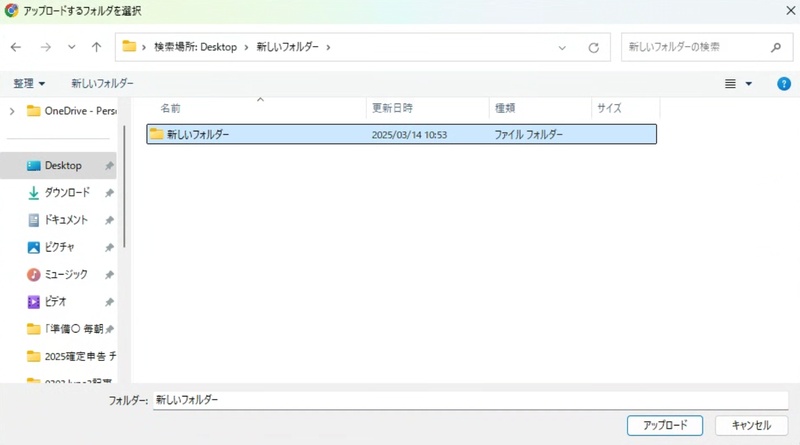Viewport: 800px width, 445px height.
Task: Click the date 2025/03/14 10:53 cell
Action: [409, 135]
